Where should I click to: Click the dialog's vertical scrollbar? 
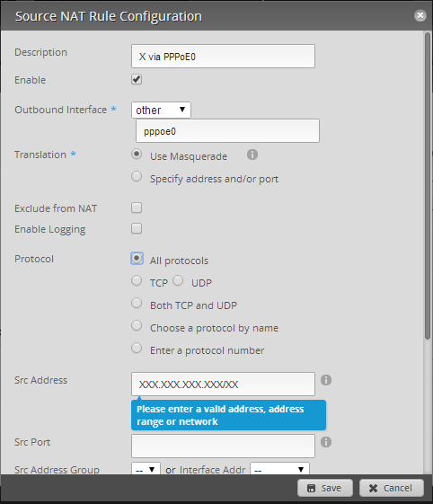click(x=428, y=186)
